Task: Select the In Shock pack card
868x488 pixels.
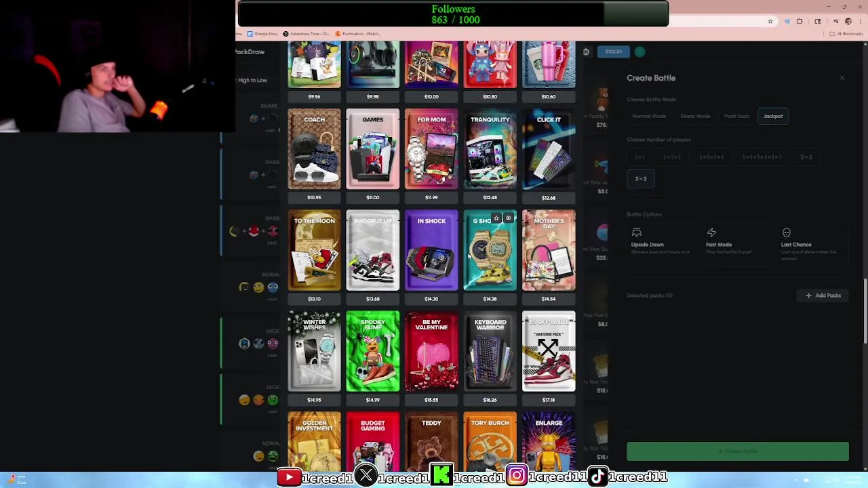Action: [431, 250]
